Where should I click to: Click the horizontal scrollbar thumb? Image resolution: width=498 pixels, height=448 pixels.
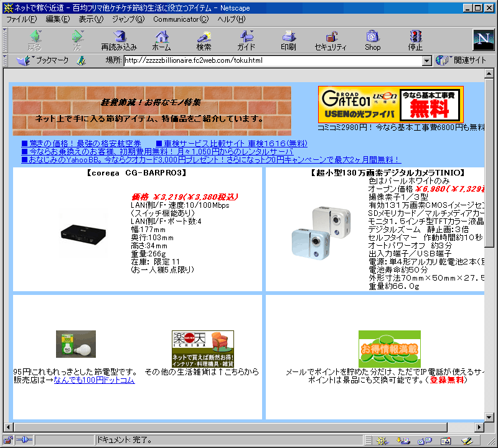[x=230, y=427]
